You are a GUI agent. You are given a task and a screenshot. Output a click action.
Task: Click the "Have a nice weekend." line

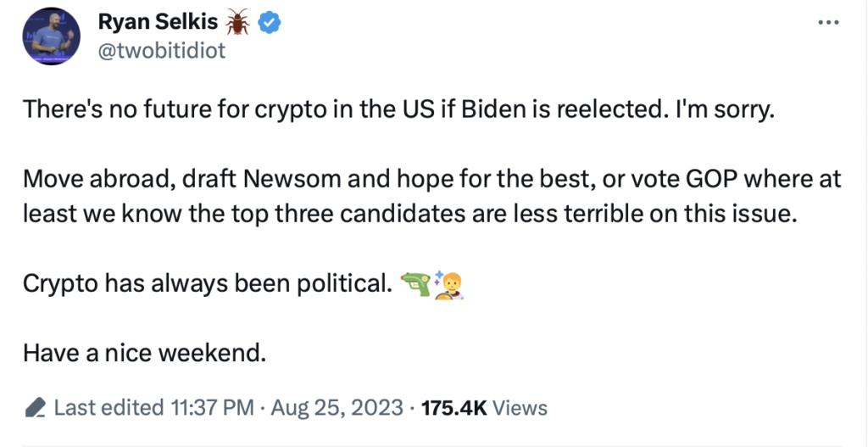pos(144,350)
